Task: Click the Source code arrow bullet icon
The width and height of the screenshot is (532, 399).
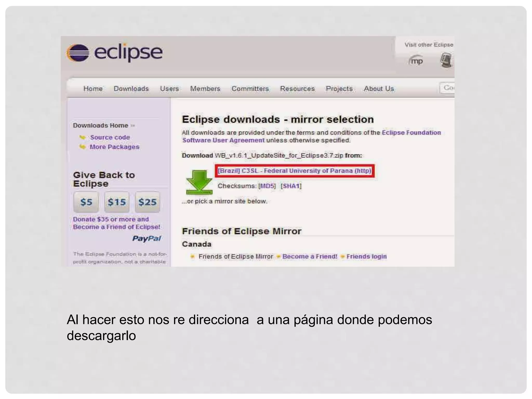Action: 82,137
